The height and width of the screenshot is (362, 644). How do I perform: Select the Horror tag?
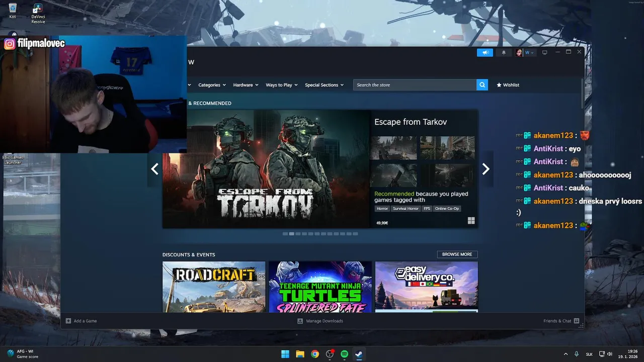pyautogui.click(x=382, y=209)
